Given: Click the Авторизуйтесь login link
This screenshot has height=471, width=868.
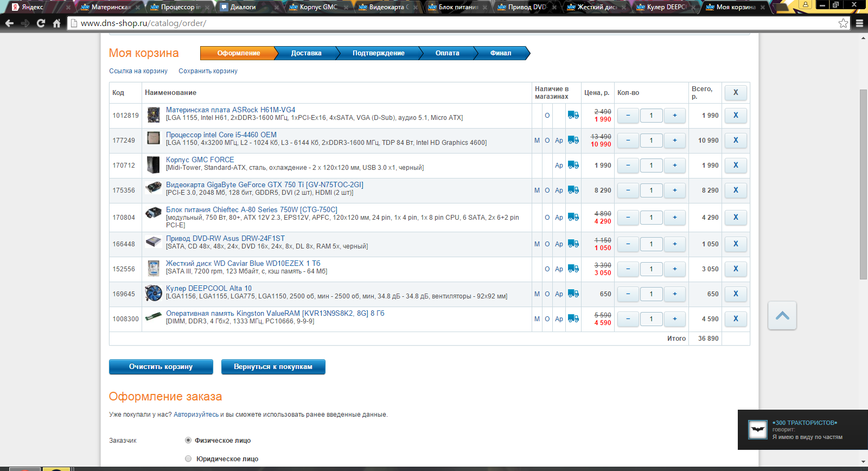Looking at the screenshot, I should [196, 415].
